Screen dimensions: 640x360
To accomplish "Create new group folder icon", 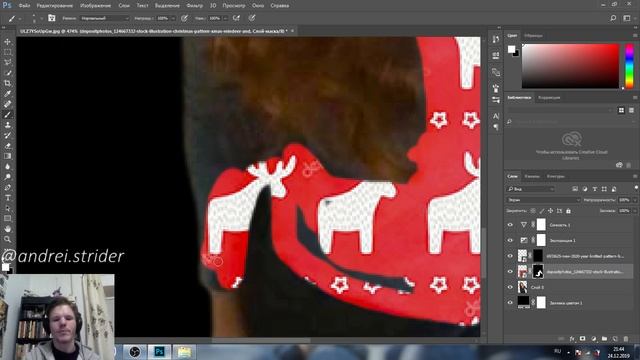I will 604,339.
